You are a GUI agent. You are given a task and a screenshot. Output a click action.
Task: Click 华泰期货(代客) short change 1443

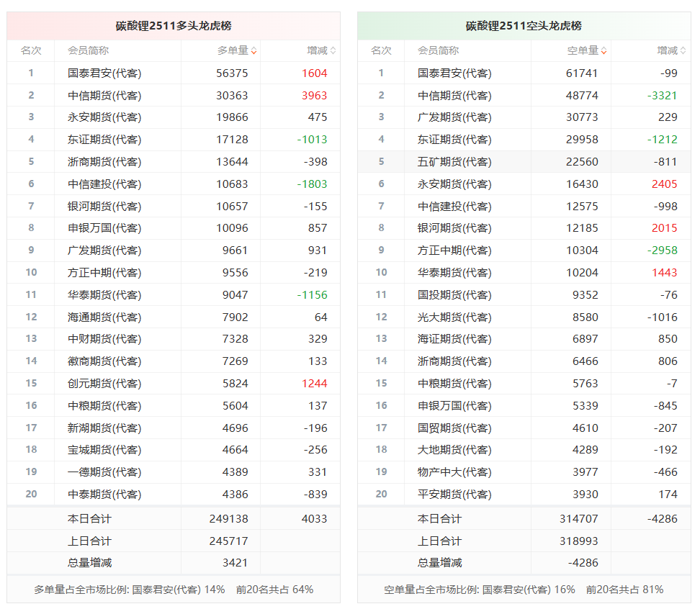[665, 273]
